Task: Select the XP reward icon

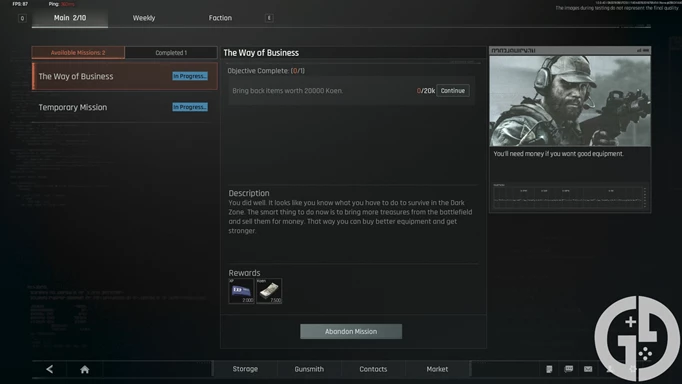Action: pos(241,291)
